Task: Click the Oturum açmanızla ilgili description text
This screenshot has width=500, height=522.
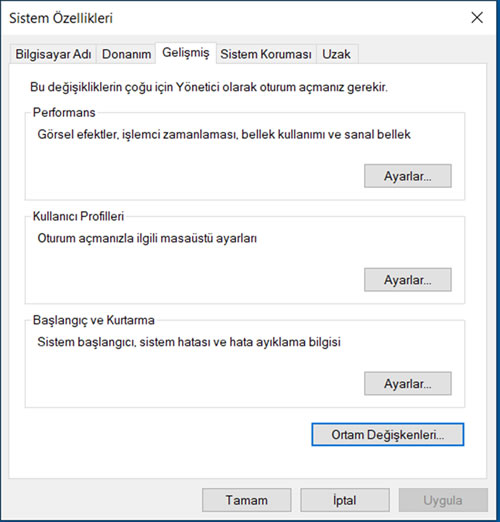Action: tap(147, 238)
